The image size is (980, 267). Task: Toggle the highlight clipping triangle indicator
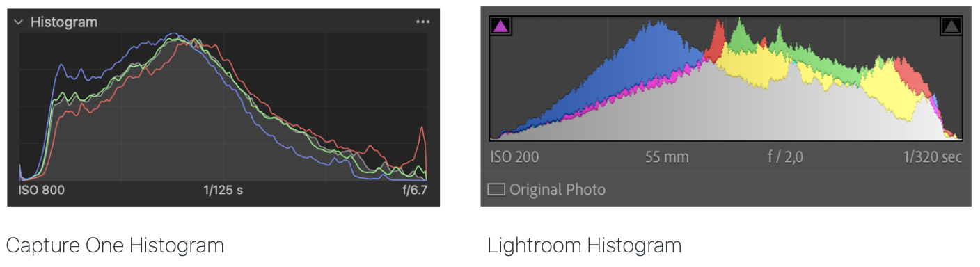(951, 26)
